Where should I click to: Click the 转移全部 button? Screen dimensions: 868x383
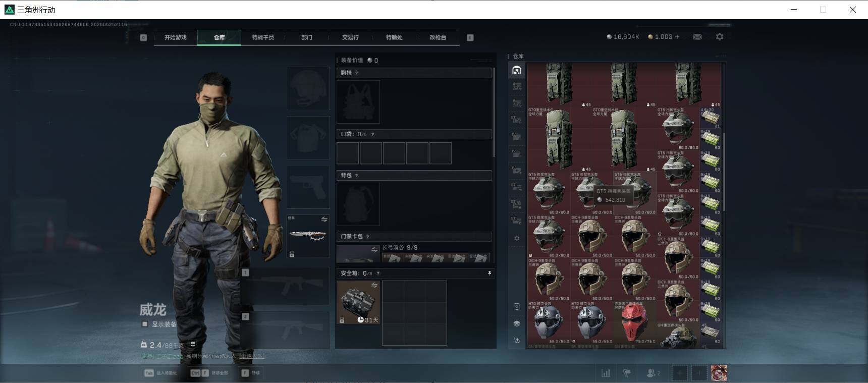tap(209, 373)
